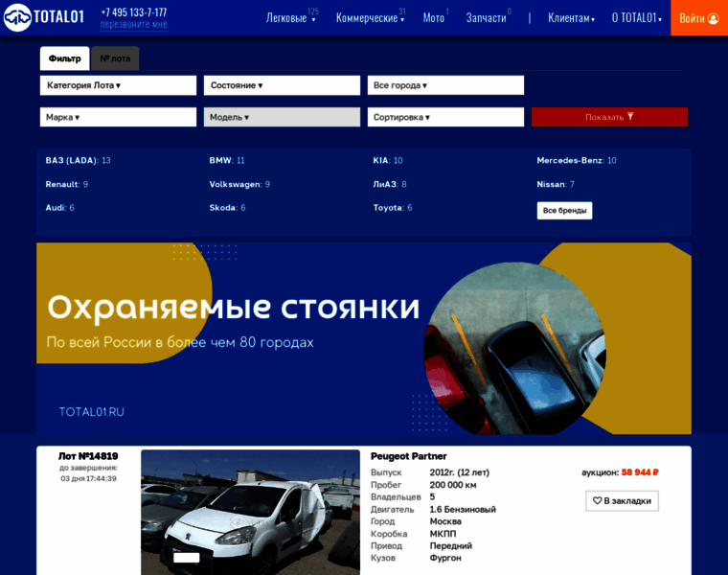728x575 pixels.
Task: Click the mileage value 200 000 км
Action: pyautogui.click(x=453, y=485)
